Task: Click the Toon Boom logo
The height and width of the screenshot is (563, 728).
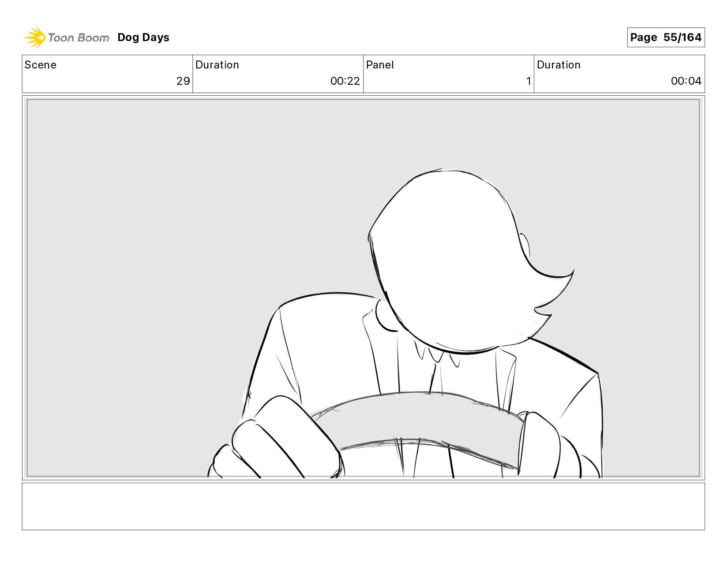Action: 66,37
